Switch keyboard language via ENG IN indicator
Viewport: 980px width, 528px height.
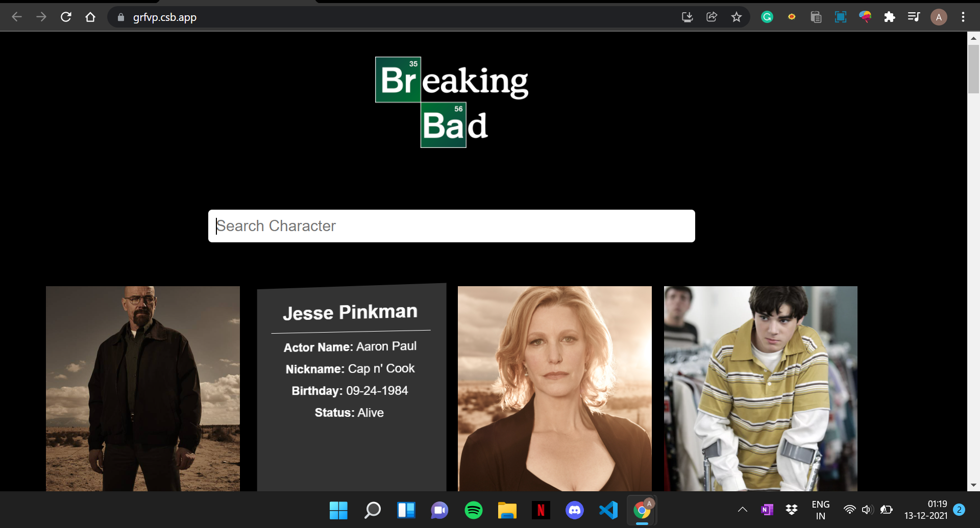coord(820,510)
